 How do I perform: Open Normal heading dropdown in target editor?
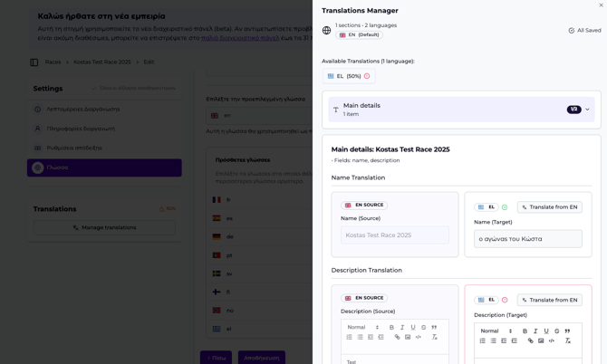pos(496,331)
